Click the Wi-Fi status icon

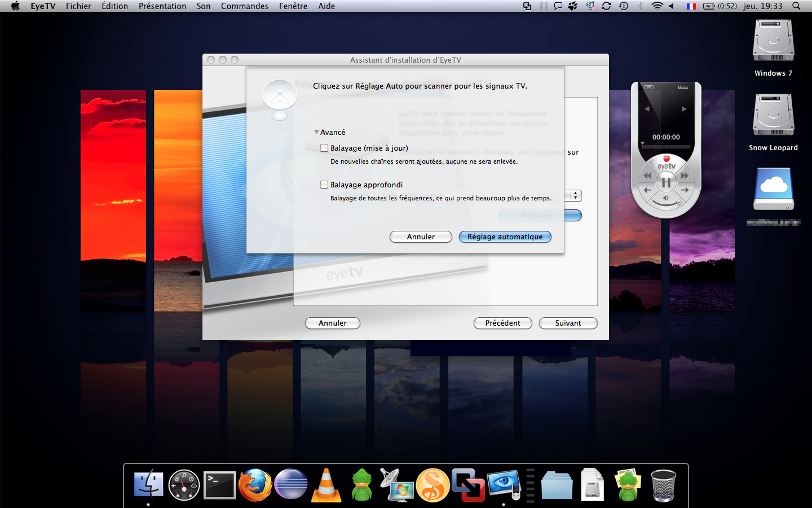tap(657, 6)
